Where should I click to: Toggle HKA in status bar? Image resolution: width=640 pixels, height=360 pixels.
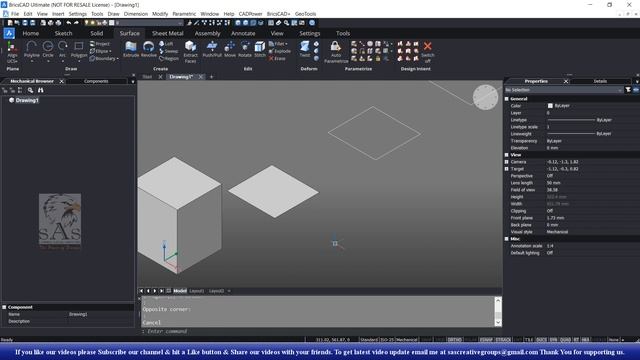coord(585,340)
